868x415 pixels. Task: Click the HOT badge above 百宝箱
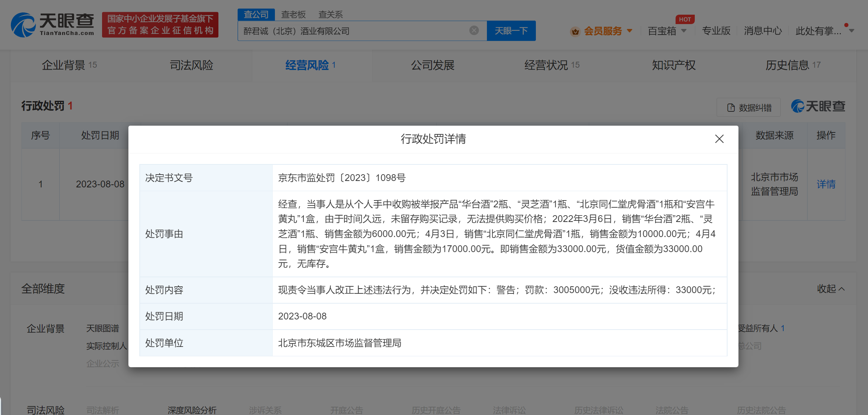(x=685, y=19)
